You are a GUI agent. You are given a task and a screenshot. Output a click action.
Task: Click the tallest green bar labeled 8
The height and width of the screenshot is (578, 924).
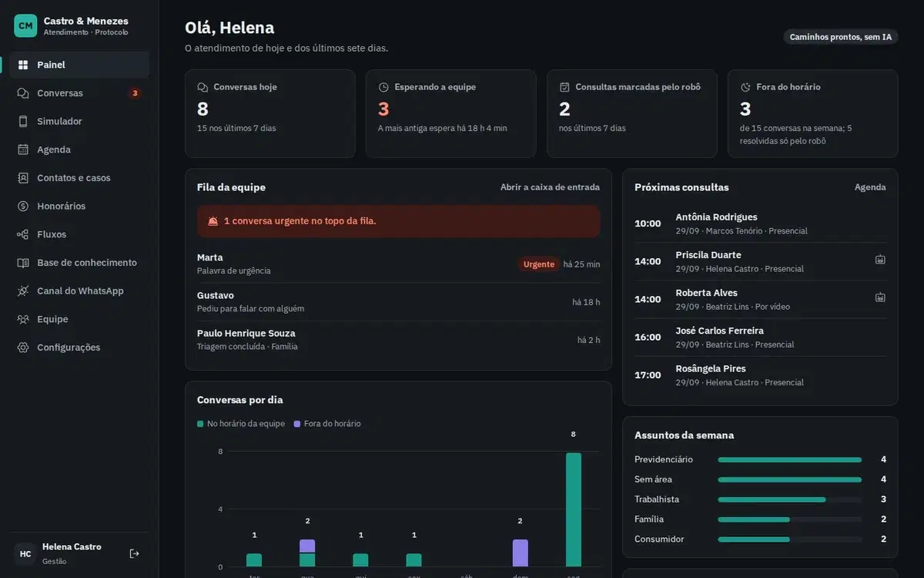(574, 510)
